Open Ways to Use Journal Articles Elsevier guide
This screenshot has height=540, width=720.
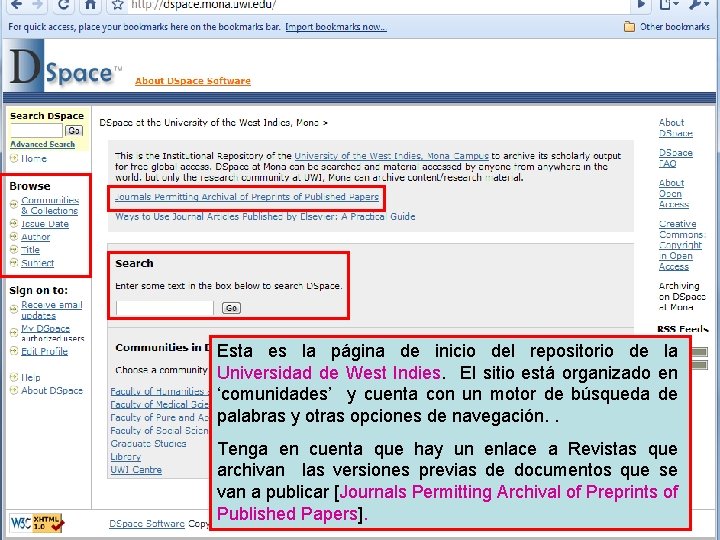[x=265, y=217]
